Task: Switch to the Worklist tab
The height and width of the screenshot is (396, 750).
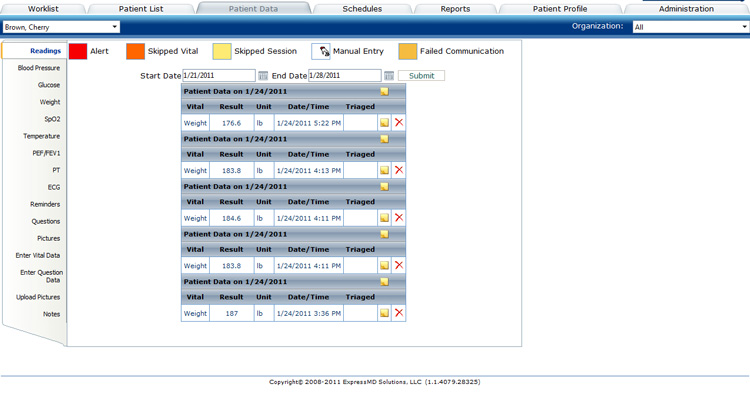Action: (43, 9)
